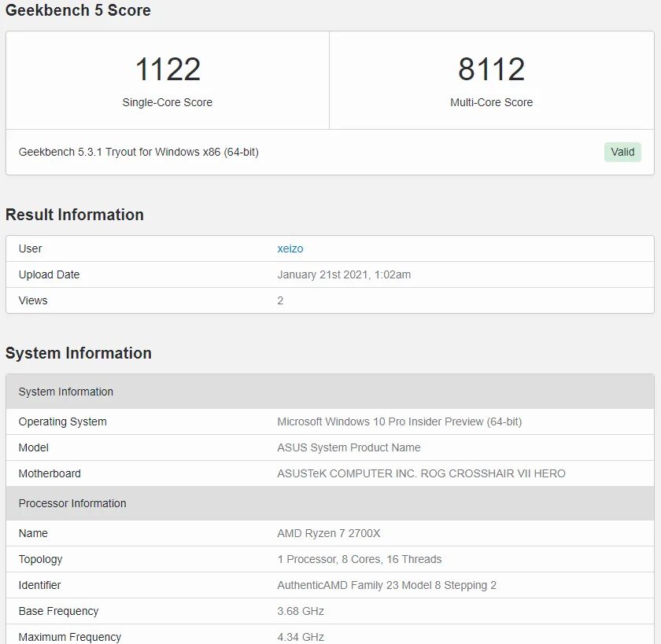This screenshot has width=661, height=644.
Task: Click the Single-Core Score label
Action: click(x=168, y=102)
